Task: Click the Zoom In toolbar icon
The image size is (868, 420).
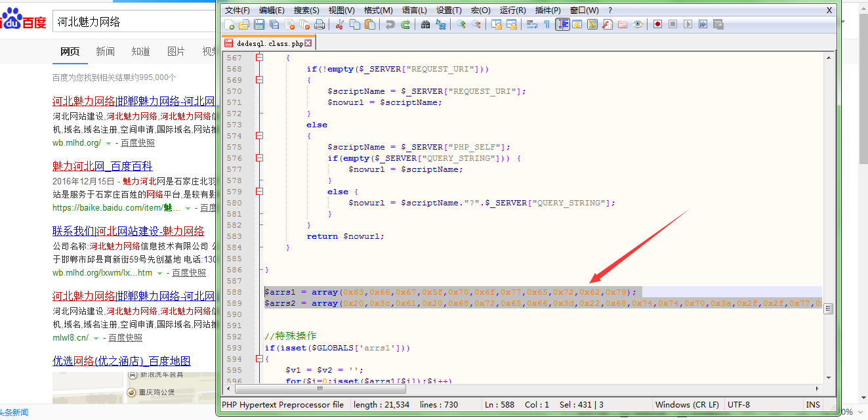Action: pyautogui.click(x=461, y=25)
